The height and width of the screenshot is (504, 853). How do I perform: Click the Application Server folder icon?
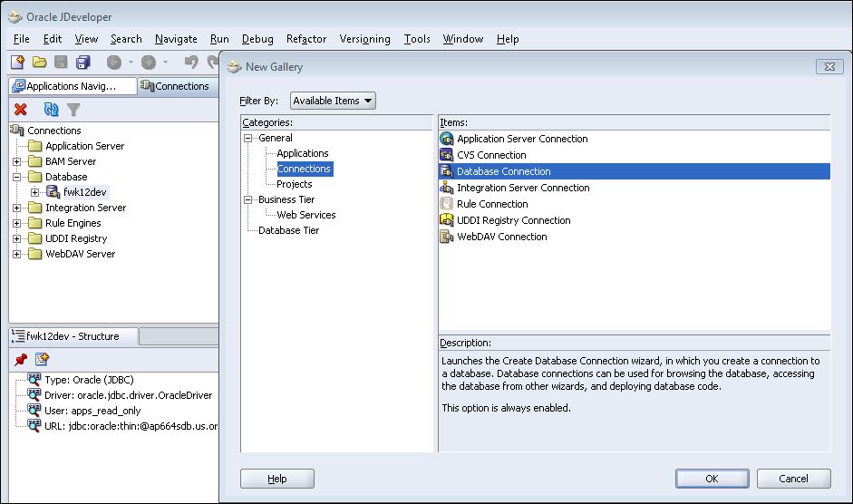[x=34, y=146]
